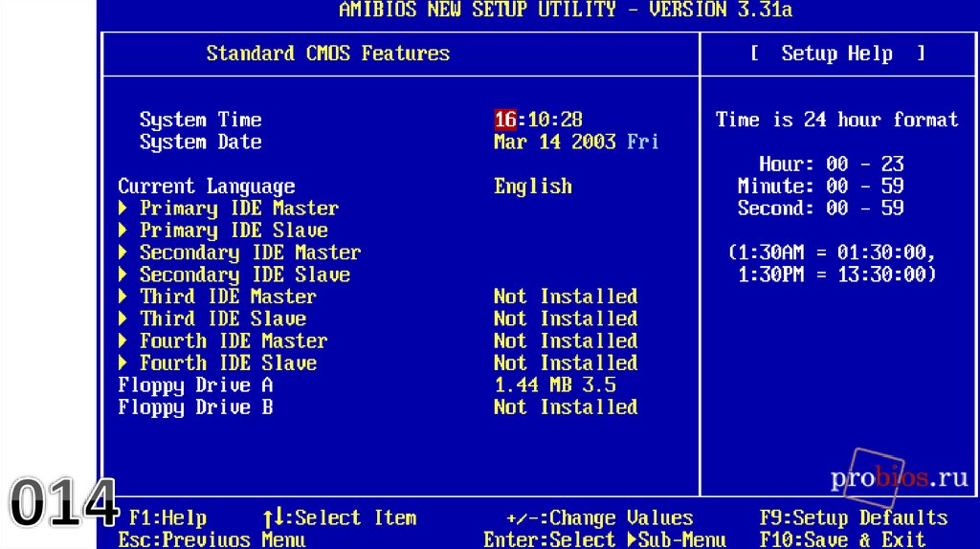Change the 1.44 MB 3.5 floppy value

555,385
